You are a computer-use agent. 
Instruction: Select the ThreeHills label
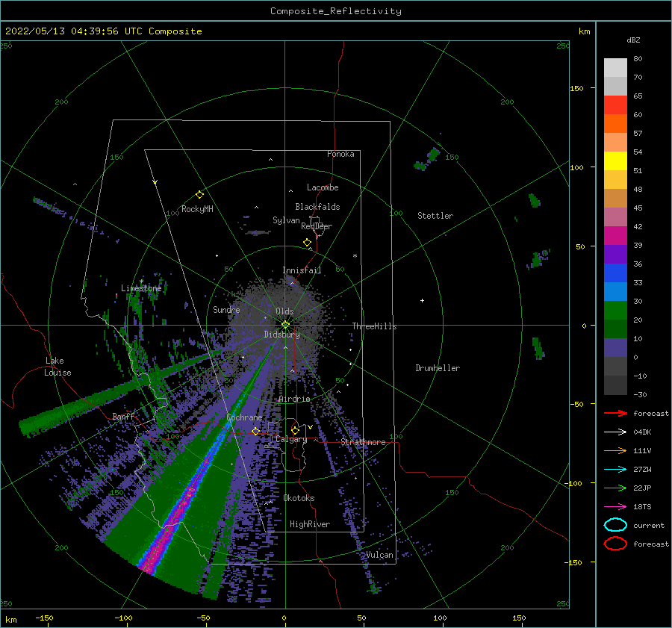point(374,326)
